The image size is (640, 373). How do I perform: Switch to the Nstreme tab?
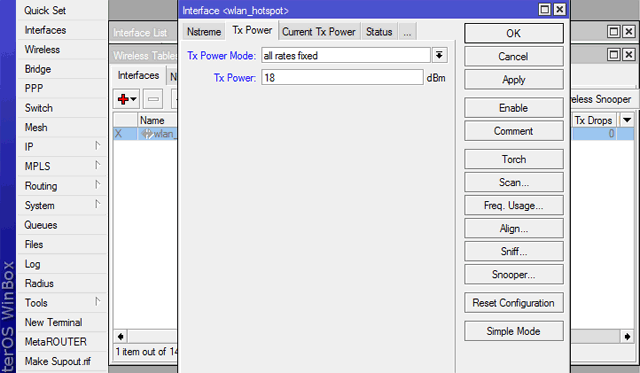tap(204, 32)
